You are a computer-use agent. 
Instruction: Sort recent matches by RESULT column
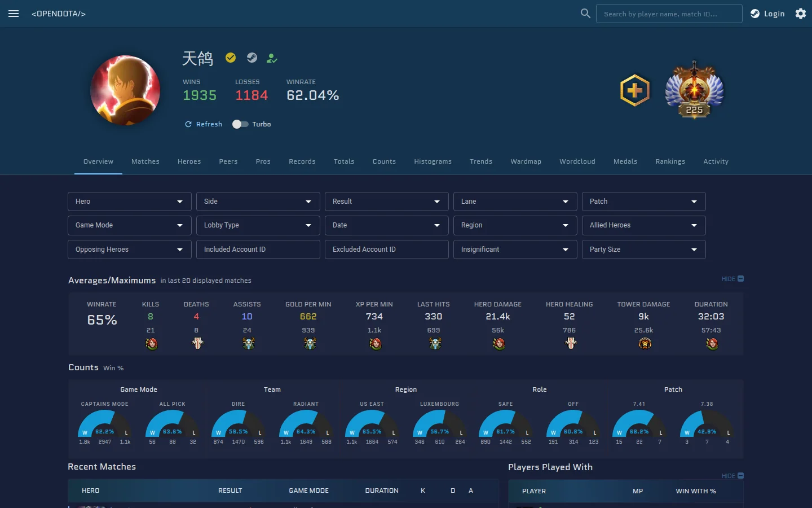(x=230, y=491)
